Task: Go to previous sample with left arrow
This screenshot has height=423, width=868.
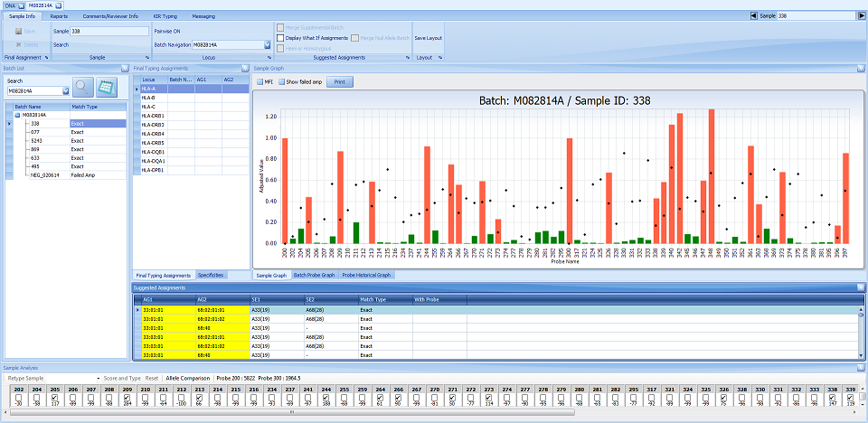Action: (754, 16)
